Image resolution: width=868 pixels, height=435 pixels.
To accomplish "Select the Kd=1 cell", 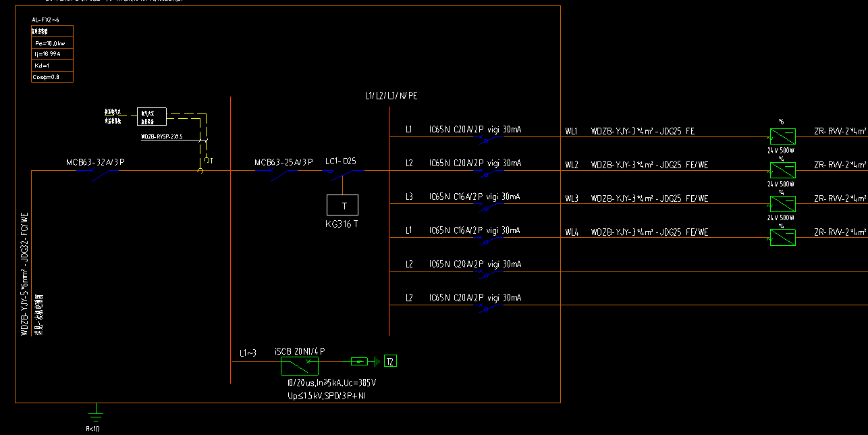I will coord(52,66).
